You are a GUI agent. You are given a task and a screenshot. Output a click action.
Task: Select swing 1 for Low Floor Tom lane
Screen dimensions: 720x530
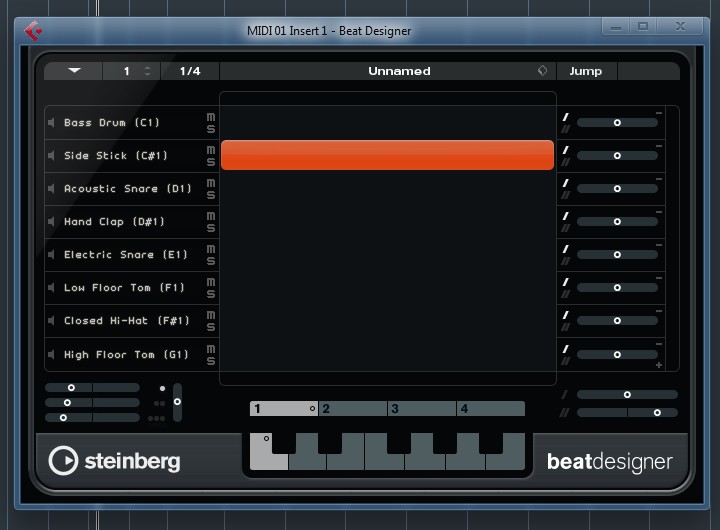[x=566, y=282]
